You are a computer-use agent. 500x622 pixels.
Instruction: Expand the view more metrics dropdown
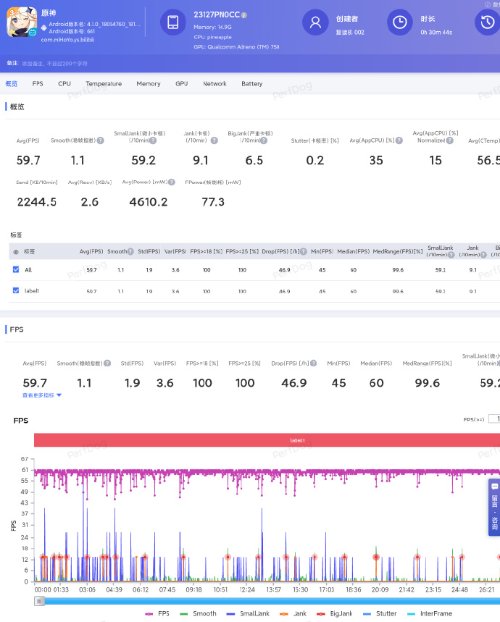click(42, 395)
